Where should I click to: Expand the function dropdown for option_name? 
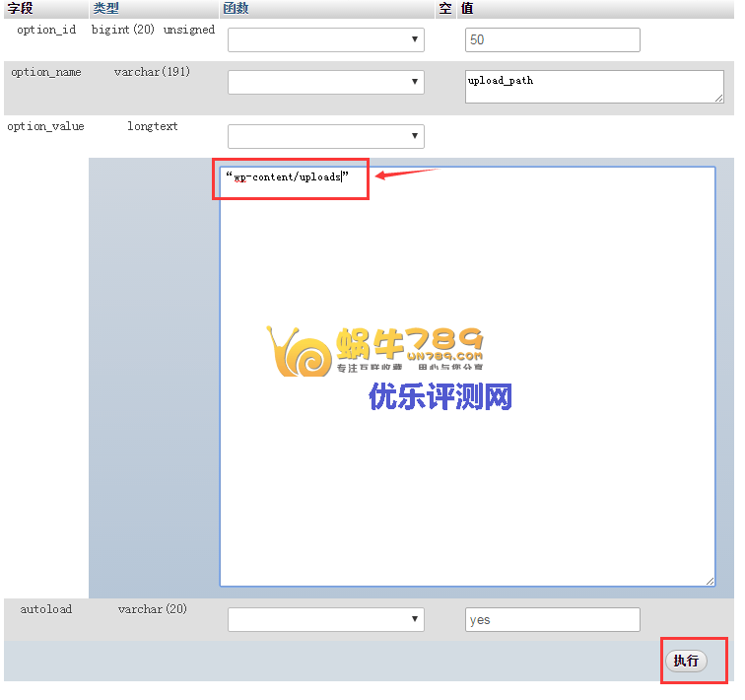pos(325,83)
